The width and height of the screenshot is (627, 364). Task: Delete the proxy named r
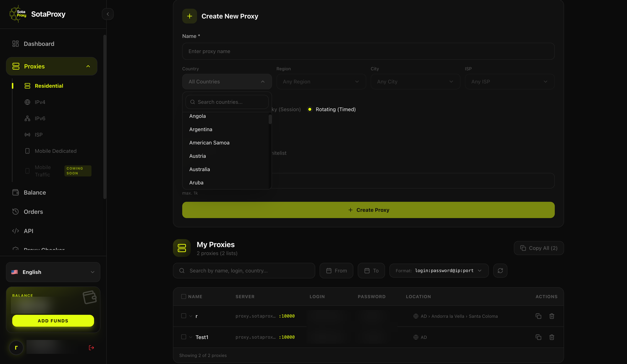[x=552, y=316]
